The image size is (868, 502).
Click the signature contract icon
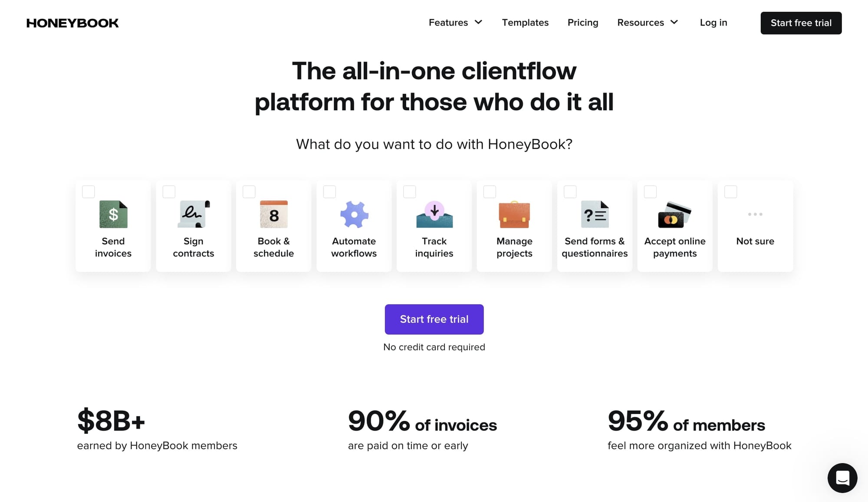click(194, 214)
